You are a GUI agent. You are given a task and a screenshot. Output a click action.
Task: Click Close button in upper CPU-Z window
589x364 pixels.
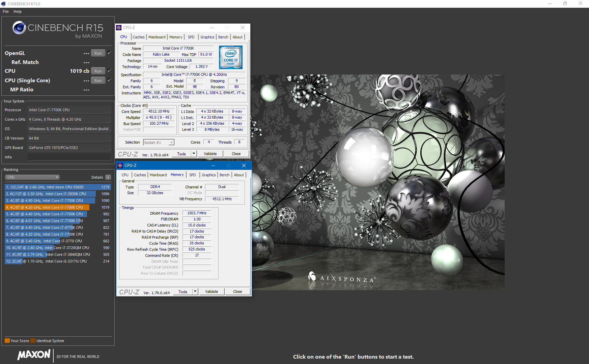[x=236, y=154]
